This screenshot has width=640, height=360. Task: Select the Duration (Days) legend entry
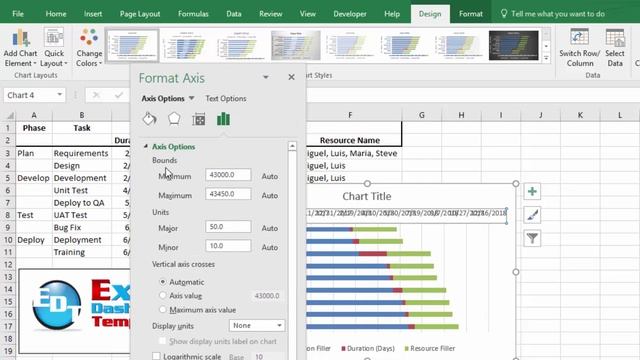click(368, 348)
